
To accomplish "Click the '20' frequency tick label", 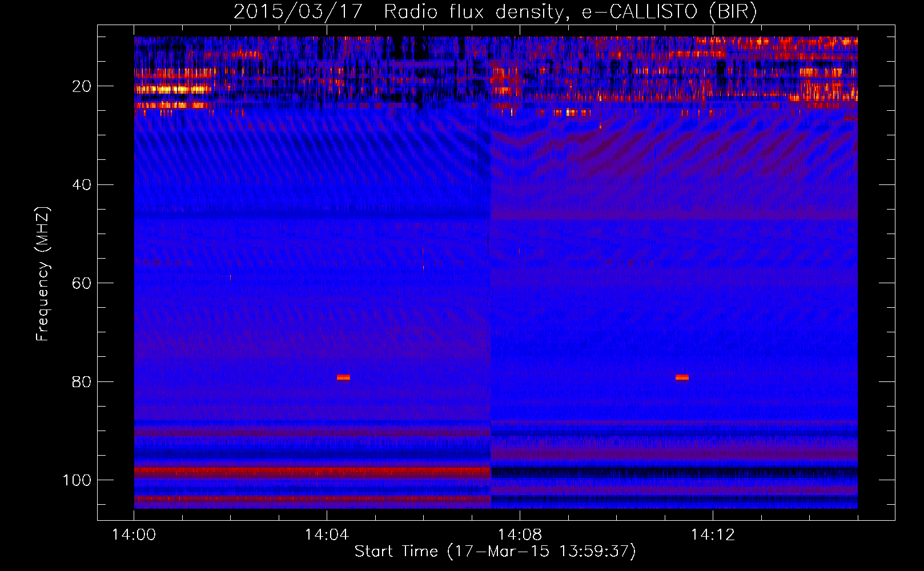I will 82,87.
